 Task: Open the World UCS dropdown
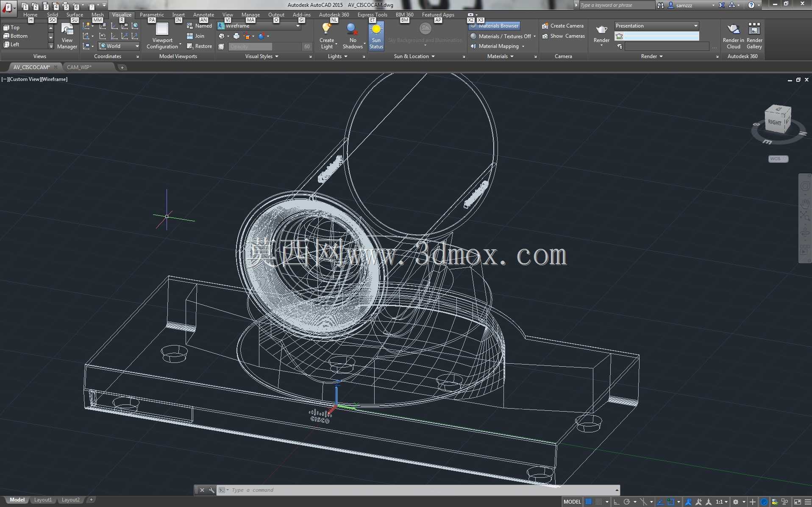[x=119, y=46]
